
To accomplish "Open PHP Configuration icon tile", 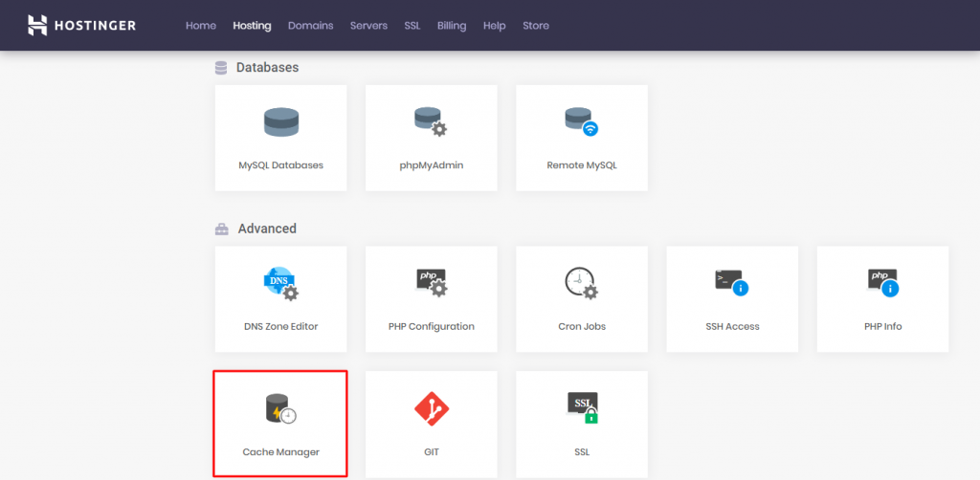I will point(431,284).
